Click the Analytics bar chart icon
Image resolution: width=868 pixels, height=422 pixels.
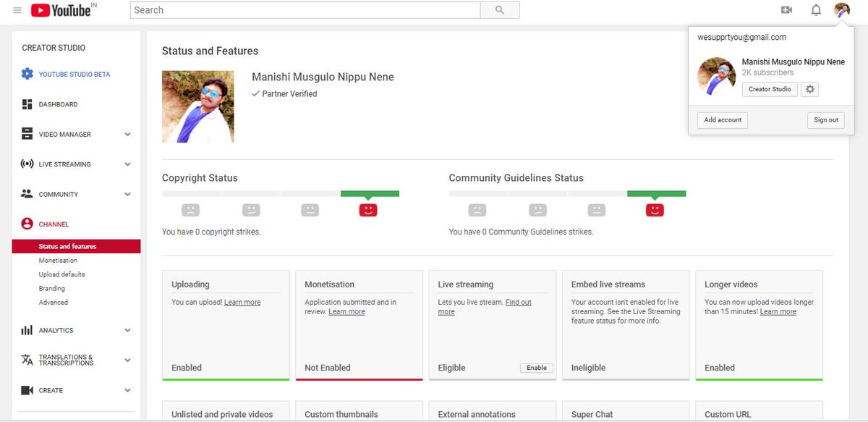click(27, 330)
